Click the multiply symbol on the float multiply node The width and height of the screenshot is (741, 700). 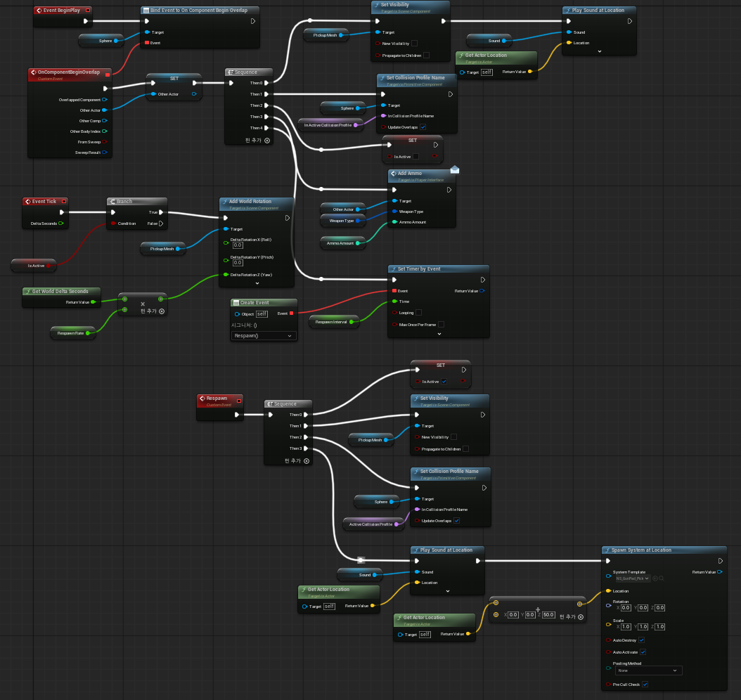pyautogui.click(x=143, y=304)
